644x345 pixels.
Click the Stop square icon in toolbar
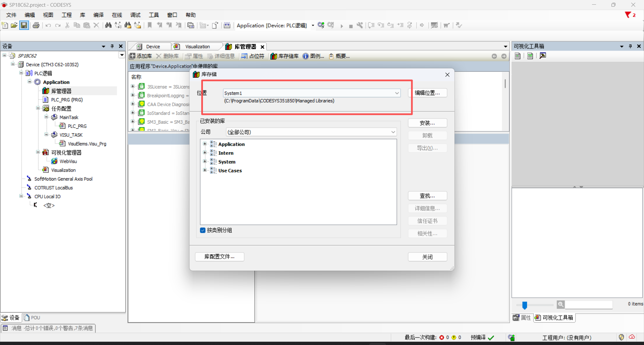tap(351, 26)
